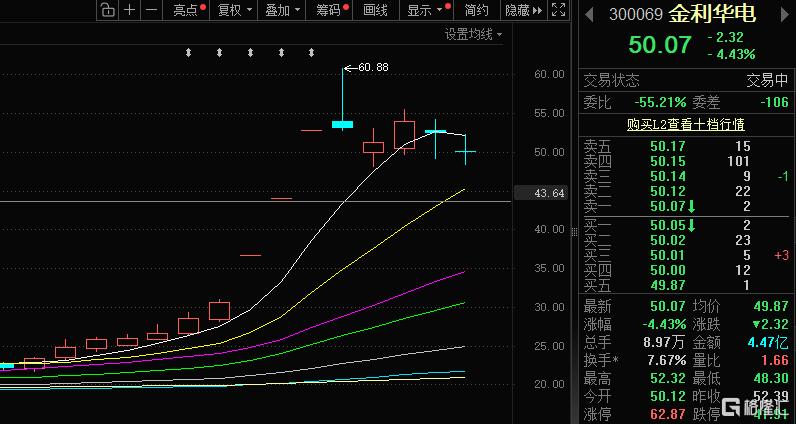Select 卖二 price 50.12
This screenshot has height=424, width=796.
click(x=668, y=191)
